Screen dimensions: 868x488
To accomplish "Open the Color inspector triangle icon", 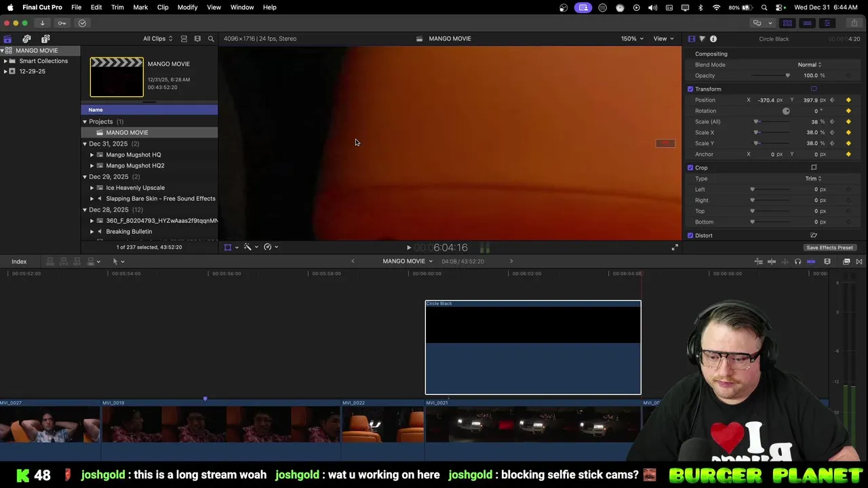I will tap(702, 39).
